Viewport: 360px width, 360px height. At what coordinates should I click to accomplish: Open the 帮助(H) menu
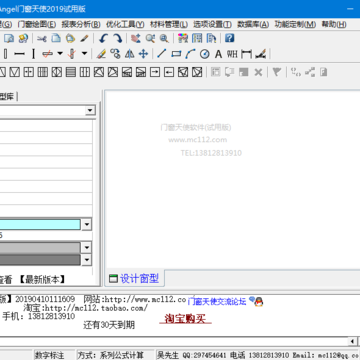(x=334, y=24)
